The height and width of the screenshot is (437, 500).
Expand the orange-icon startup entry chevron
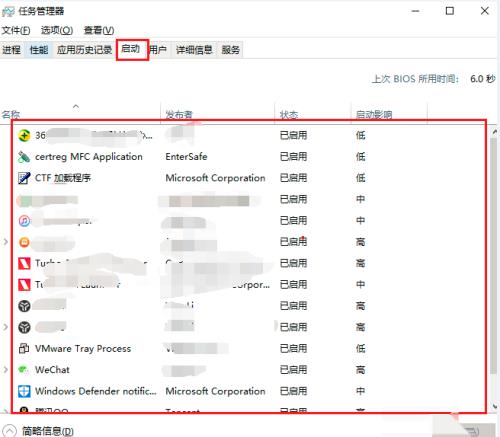pos(5,242)
